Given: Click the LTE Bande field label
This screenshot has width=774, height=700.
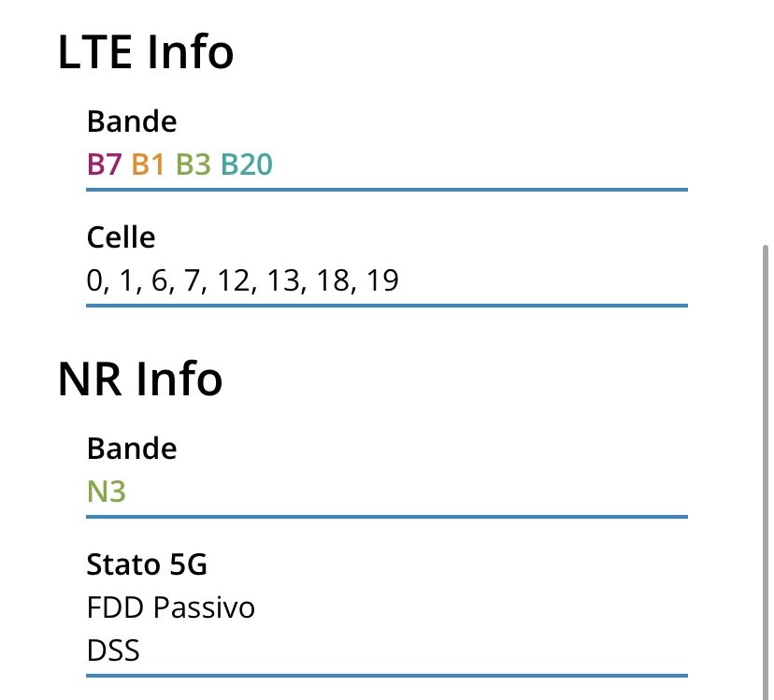Looking at the screenshot, I should (132, 121).
